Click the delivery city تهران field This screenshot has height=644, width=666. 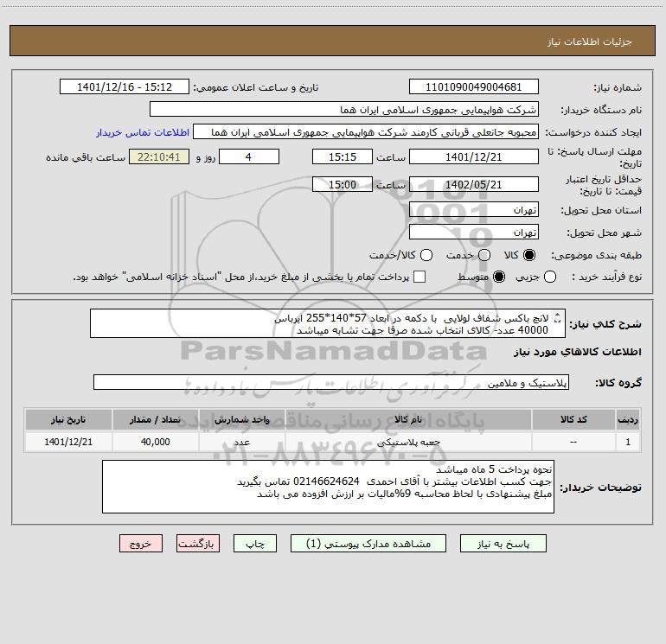click(474, 233)
